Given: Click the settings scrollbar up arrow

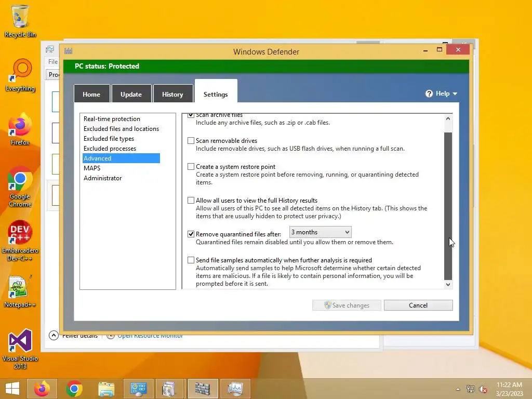Looking at the screenshot, I should pyautogui.click(x=448, y=118).
